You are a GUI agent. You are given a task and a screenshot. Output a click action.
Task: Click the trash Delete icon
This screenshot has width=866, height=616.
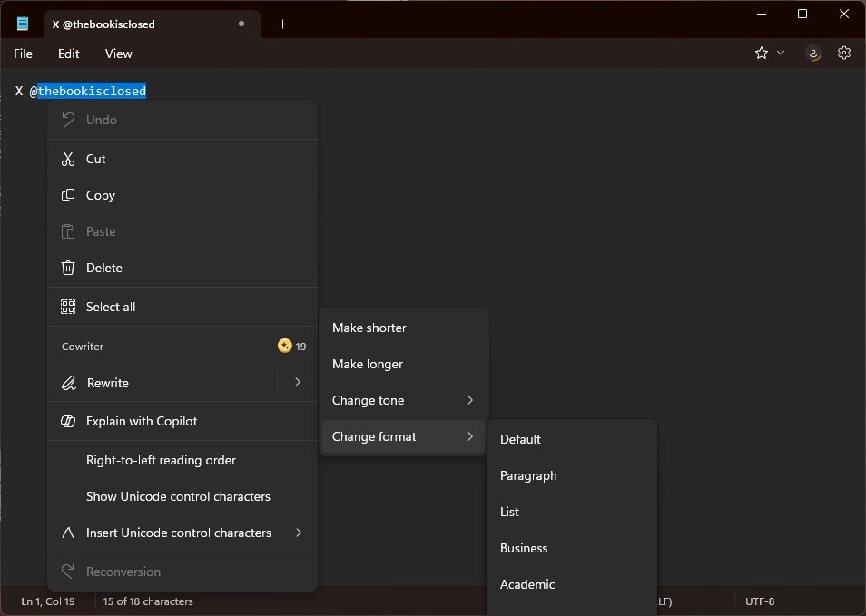(68, 268)
